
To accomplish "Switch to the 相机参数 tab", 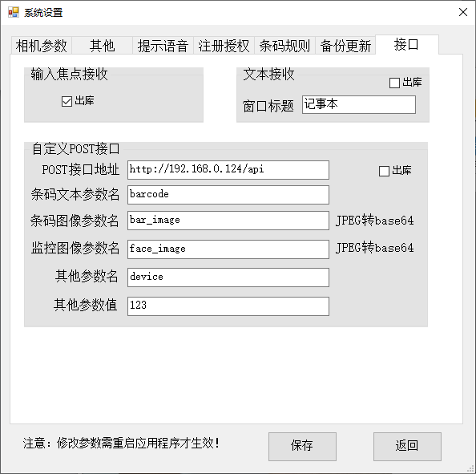I will (42, 46).
